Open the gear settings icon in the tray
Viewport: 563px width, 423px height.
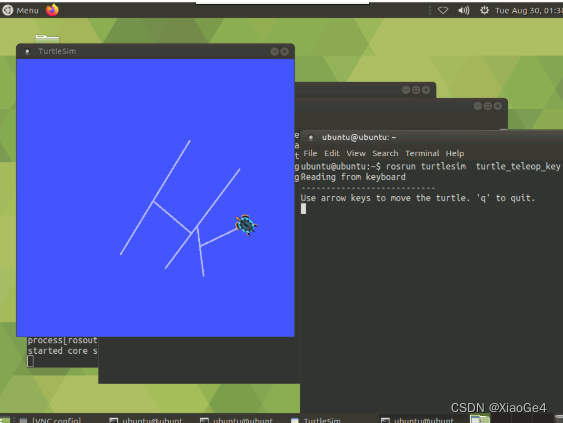pos(484,10)
